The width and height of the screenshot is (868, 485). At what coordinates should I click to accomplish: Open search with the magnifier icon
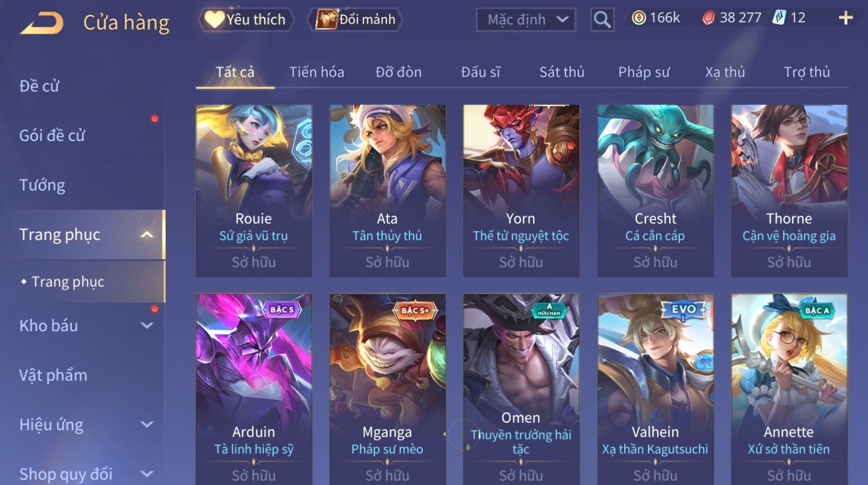point(602,20)
